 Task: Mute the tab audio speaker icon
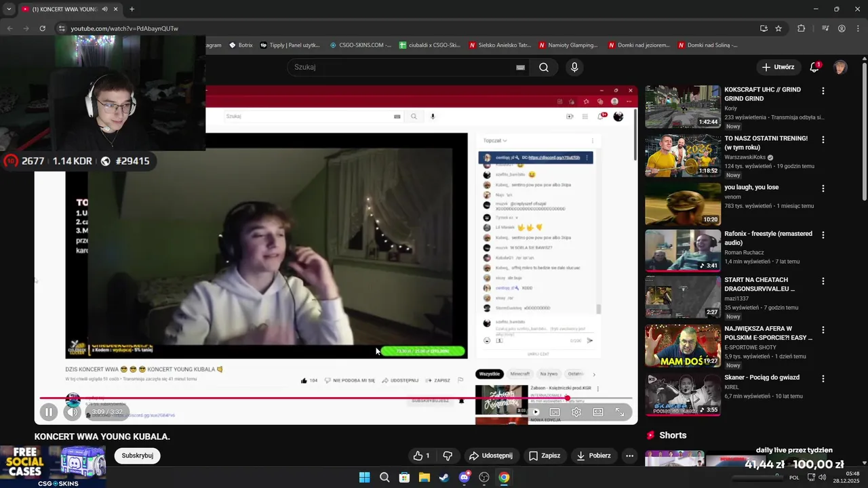point(104,9)
